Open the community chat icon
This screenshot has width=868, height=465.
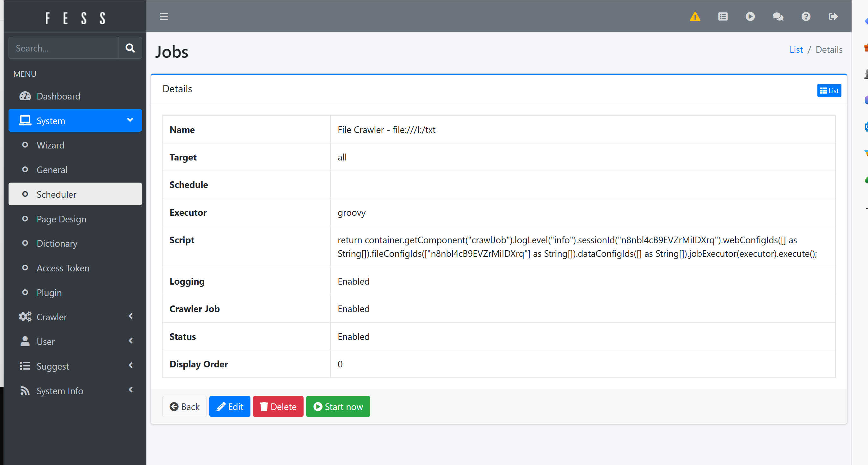[778, 16]
